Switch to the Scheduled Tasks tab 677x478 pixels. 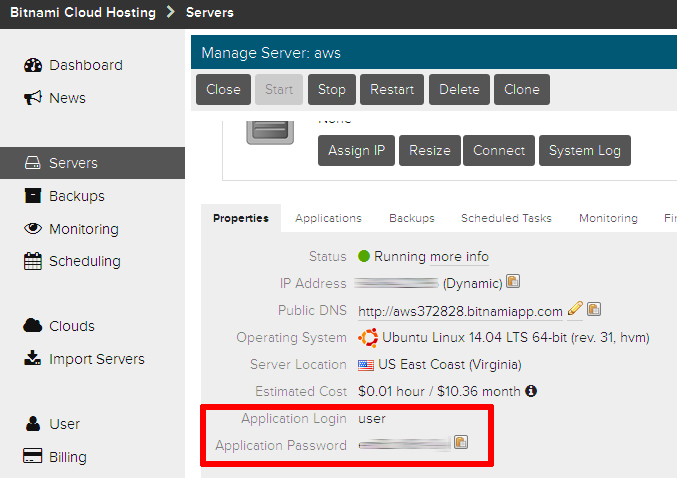[506, 218]
